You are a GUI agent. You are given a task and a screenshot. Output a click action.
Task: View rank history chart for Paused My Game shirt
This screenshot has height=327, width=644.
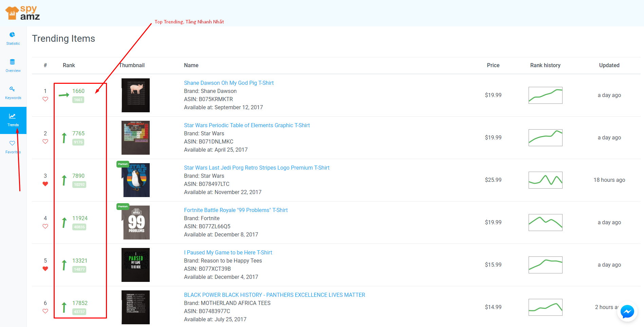click(545, 265)
